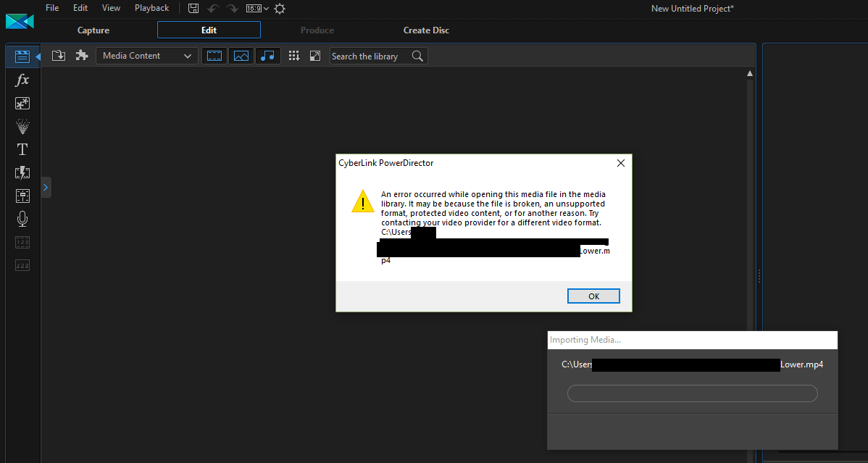
Task: Switch to the Capture tab
Action: coord(93,30)
